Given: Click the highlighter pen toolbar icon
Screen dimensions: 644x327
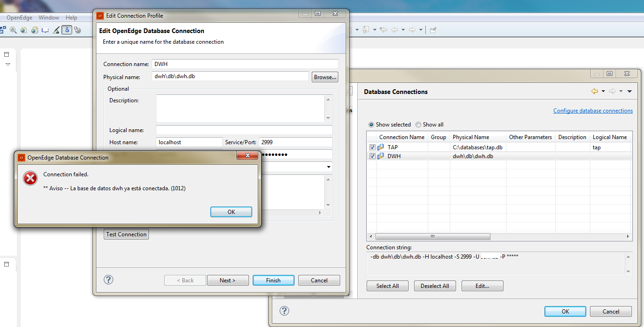Looking at the screenshot, I should pyautogui.click(x=56, y=30).
